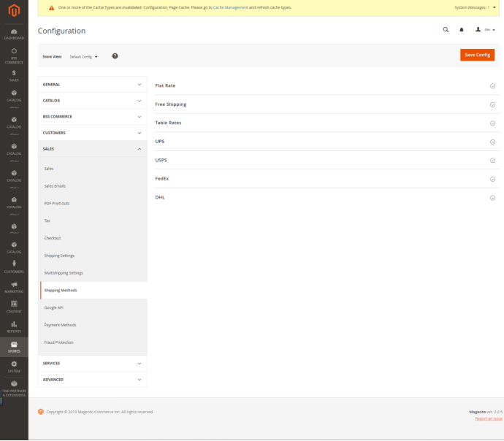This screenshot has width=504, height=441.
Task: Expand the FedEx section toggle
Action: click(x=492, y=179)
